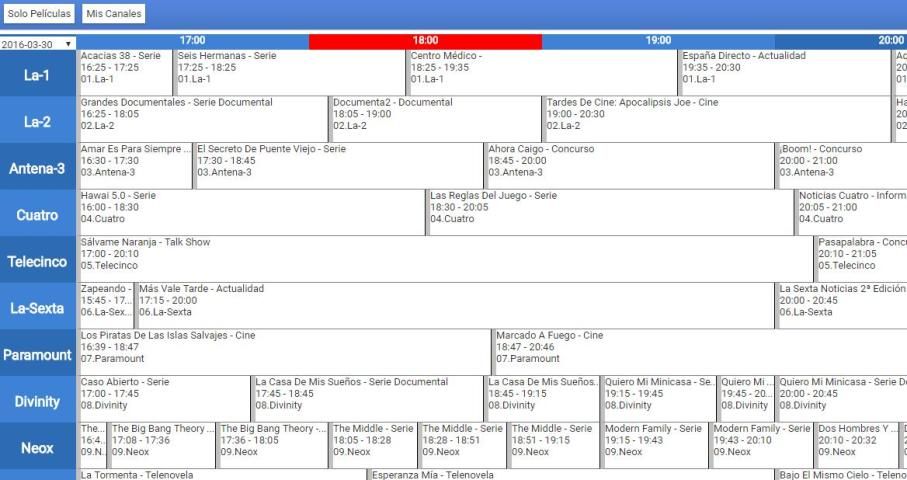Select the 17:00 time header
This screenshot has height=480, width=907.
point(192,41)
